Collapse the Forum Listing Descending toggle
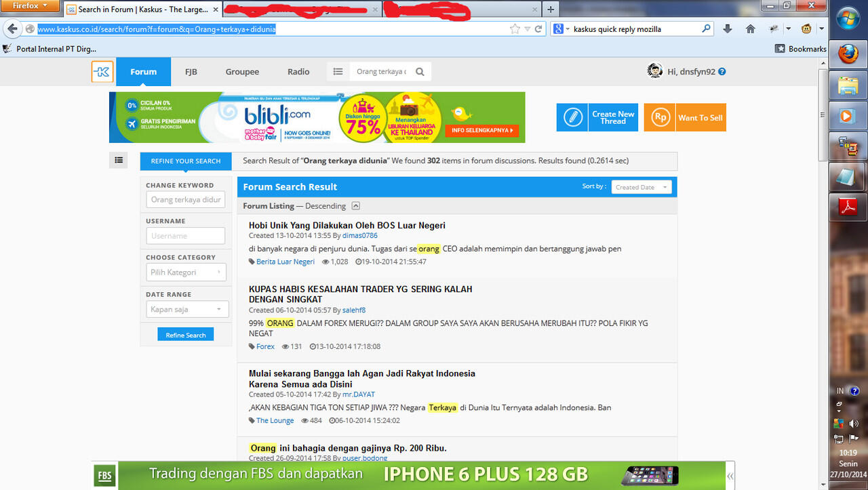Screen dimensions: 868x490 [x=355, y=206]
